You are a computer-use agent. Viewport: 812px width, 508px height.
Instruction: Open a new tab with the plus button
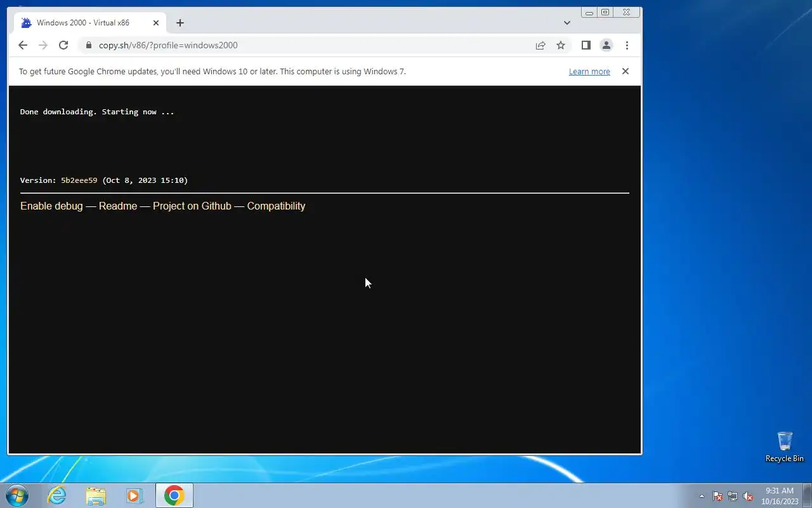pos(180,23)
